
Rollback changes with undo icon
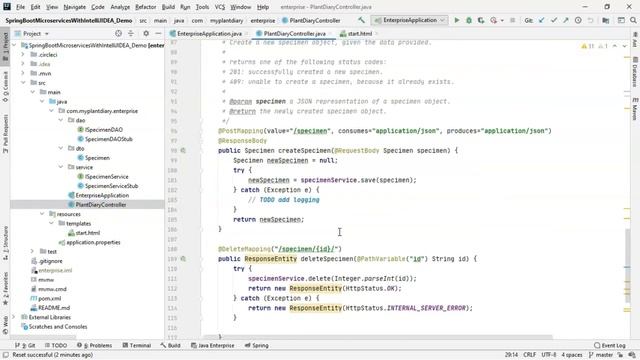tap(590, 20)
